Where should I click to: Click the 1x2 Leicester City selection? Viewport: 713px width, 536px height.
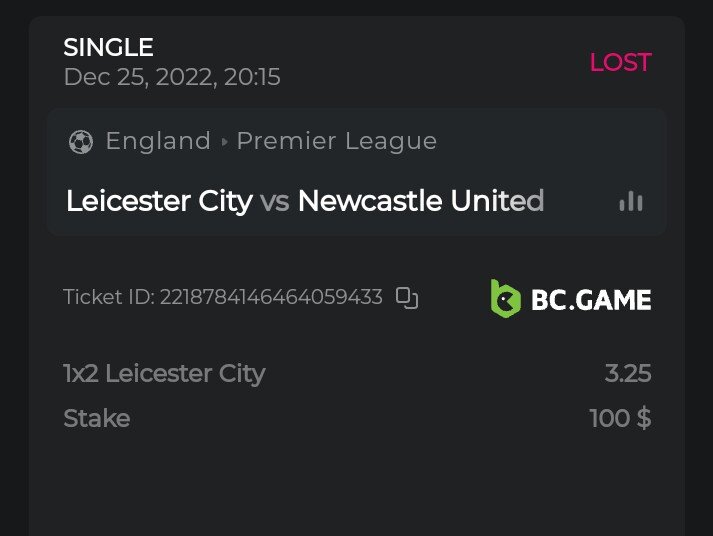point(164,374)
